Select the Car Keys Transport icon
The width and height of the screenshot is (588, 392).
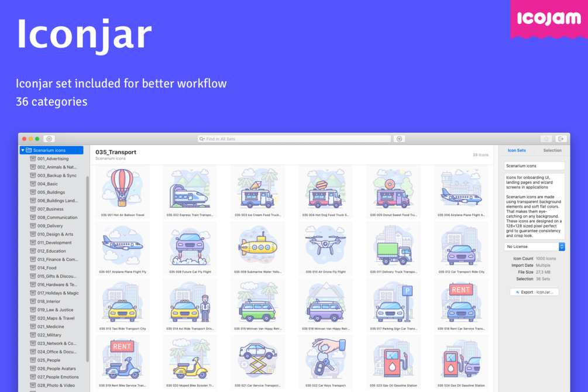[x=325, y=362]
